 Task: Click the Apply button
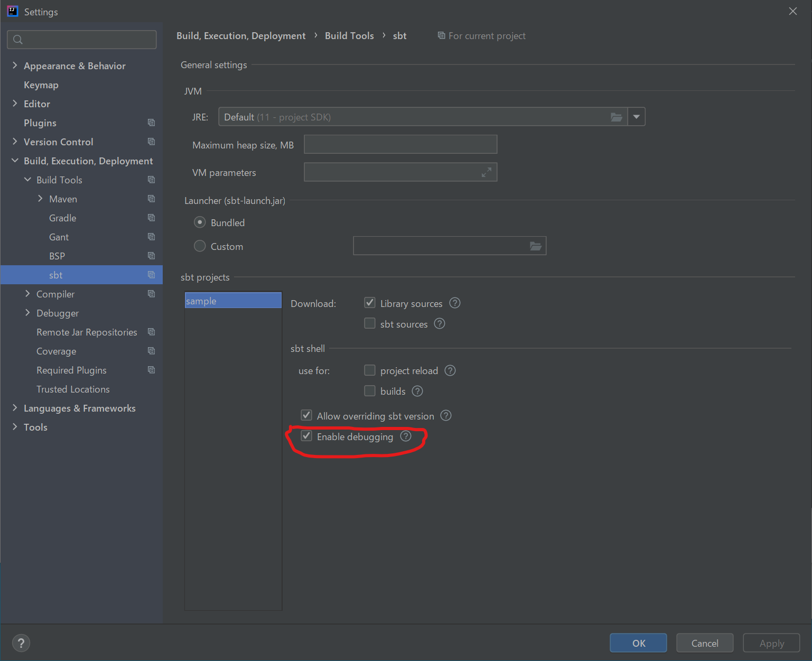click(x=771, y=643)
